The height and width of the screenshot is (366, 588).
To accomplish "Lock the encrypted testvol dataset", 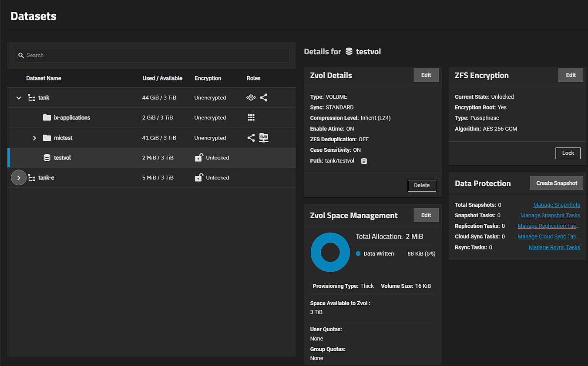I will point(568,153).
